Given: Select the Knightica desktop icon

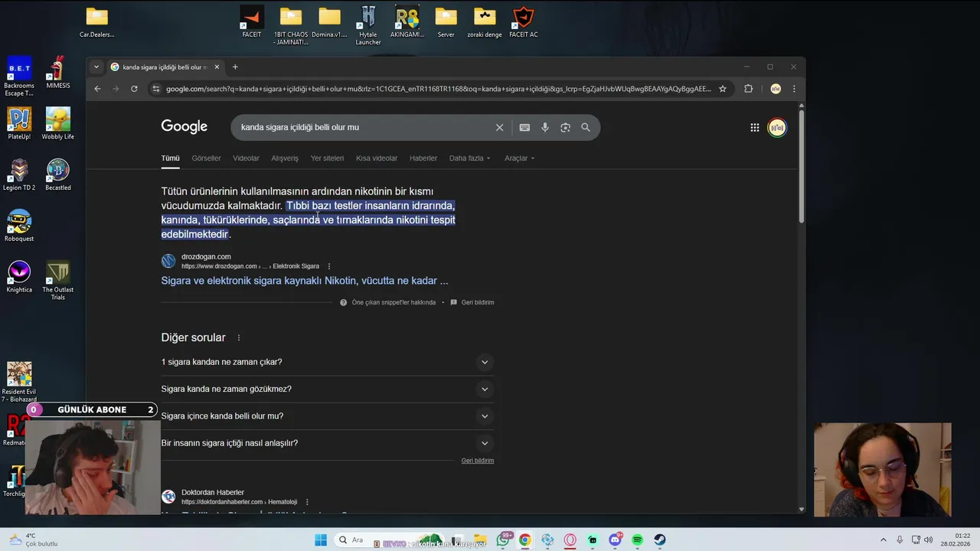Looking at the screenshot, I should coord(19,277).
